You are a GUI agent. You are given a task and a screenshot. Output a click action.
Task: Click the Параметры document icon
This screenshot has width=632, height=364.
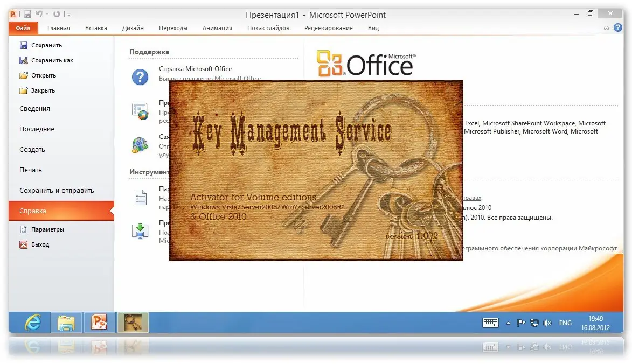(x=24, y=229)
